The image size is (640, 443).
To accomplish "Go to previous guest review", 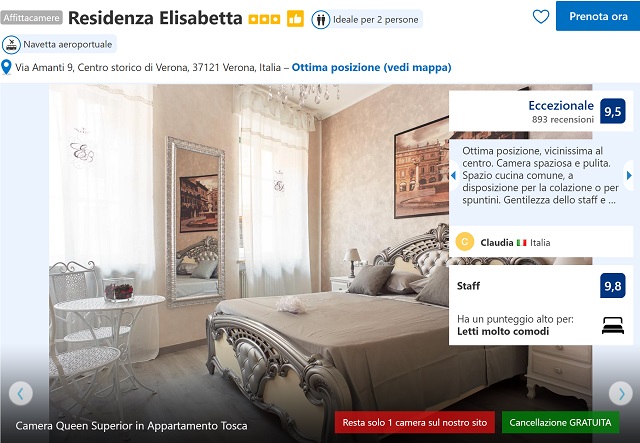I will [453, 176].
